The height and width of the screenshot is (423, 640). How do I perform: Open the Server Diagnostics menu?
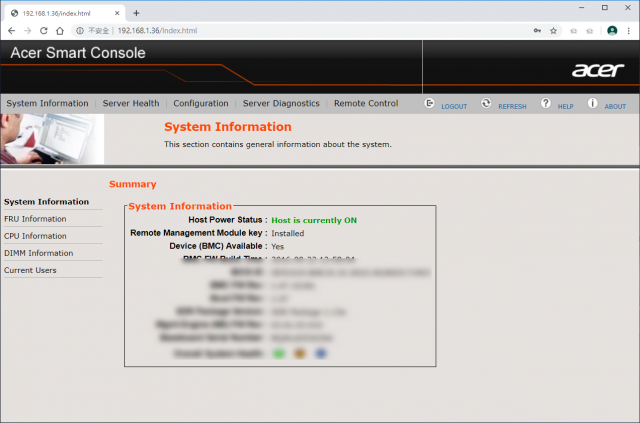coord(281,103)
